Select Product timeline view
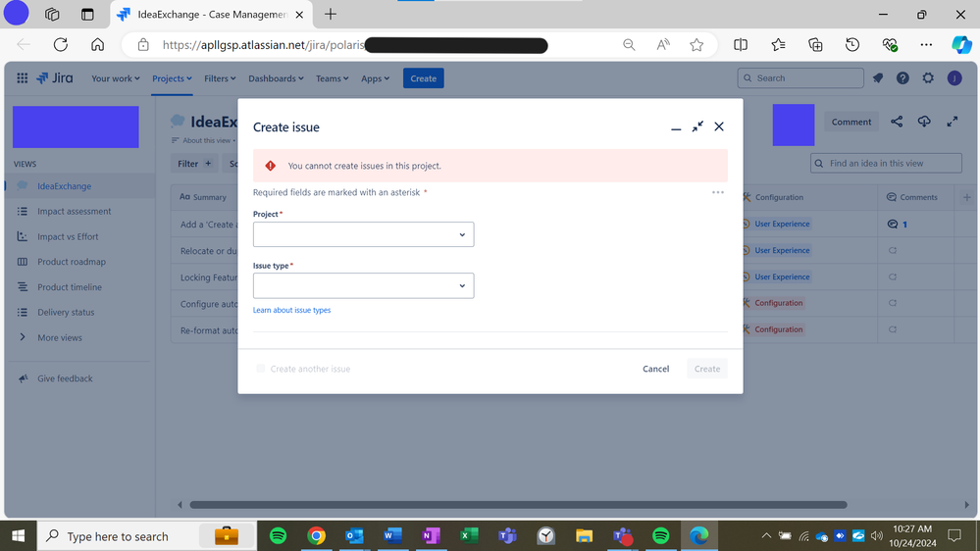980x551 pixels. pos(70,287)
